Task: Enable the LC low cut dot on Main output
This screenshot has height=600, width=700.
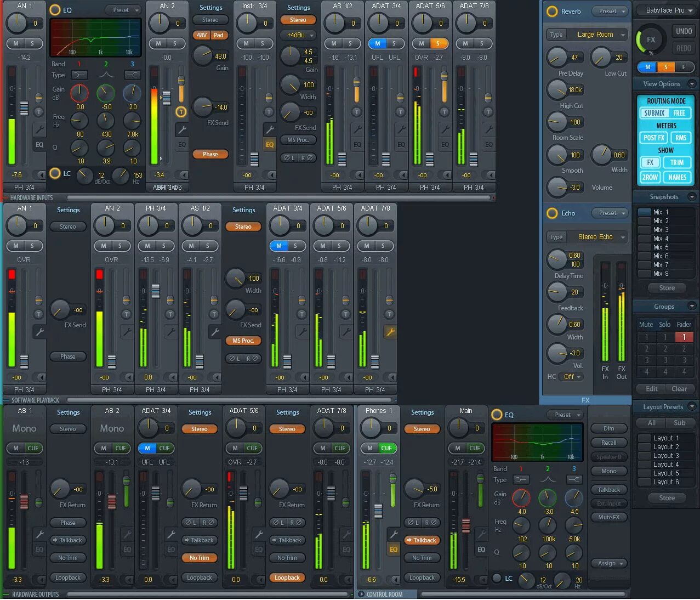Action: pos(497,578)
